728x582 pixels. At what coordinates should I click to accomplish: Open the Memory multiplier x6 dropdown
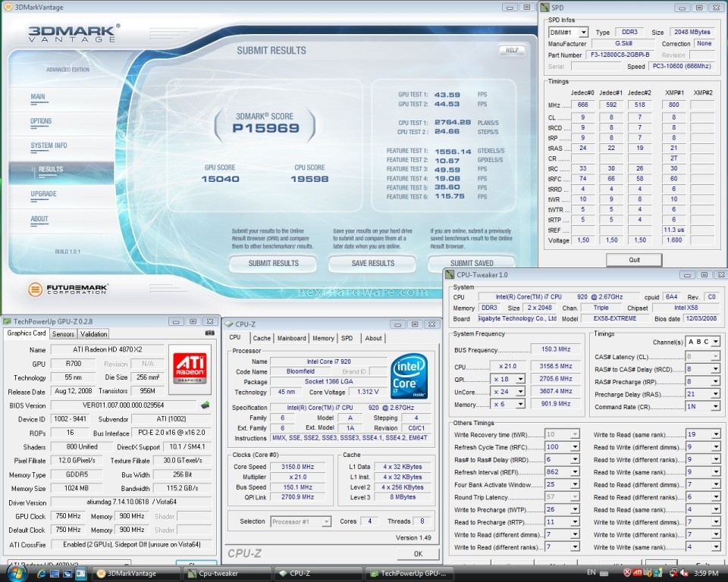(x=520, y=404)
